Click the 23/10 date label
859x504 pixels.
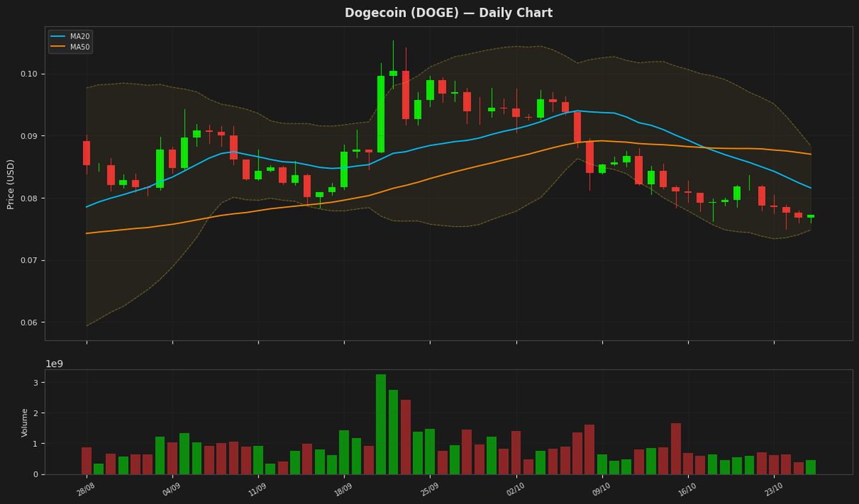(x=772, y=488)
